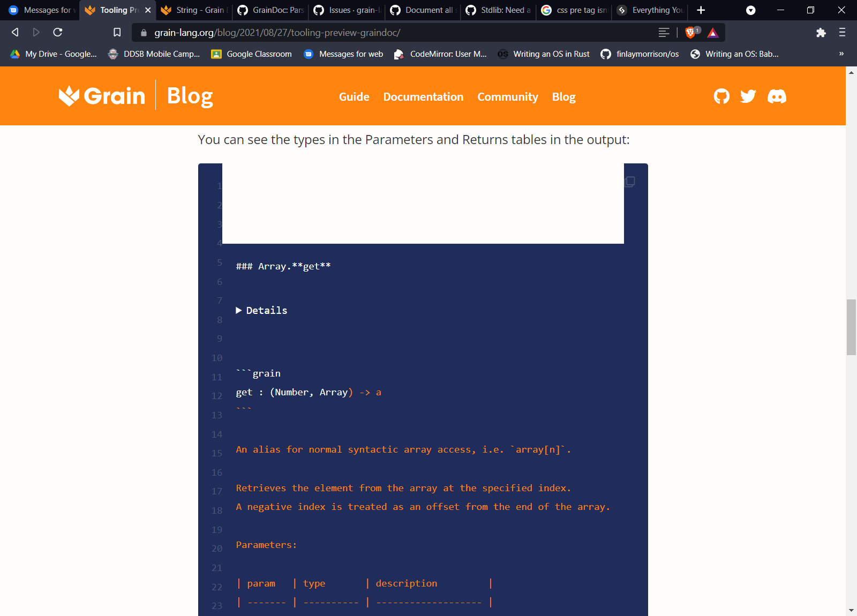Click the "get : (Number, Array) -> a" line

point(309,392)
